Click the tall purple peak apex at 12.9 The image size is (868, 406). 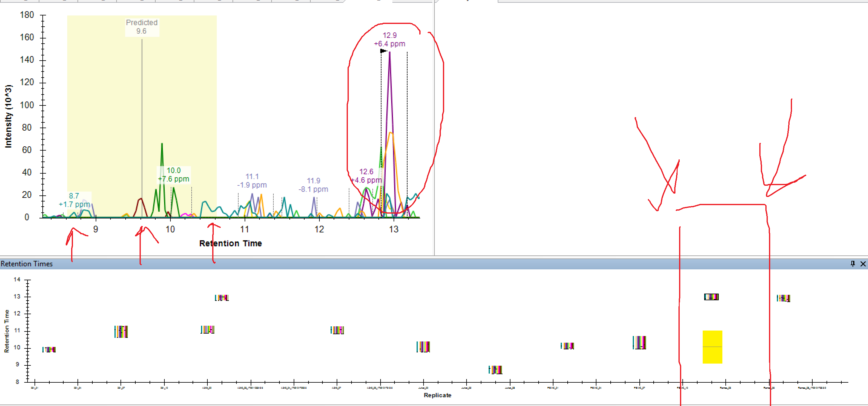click(x=390, y=53)
